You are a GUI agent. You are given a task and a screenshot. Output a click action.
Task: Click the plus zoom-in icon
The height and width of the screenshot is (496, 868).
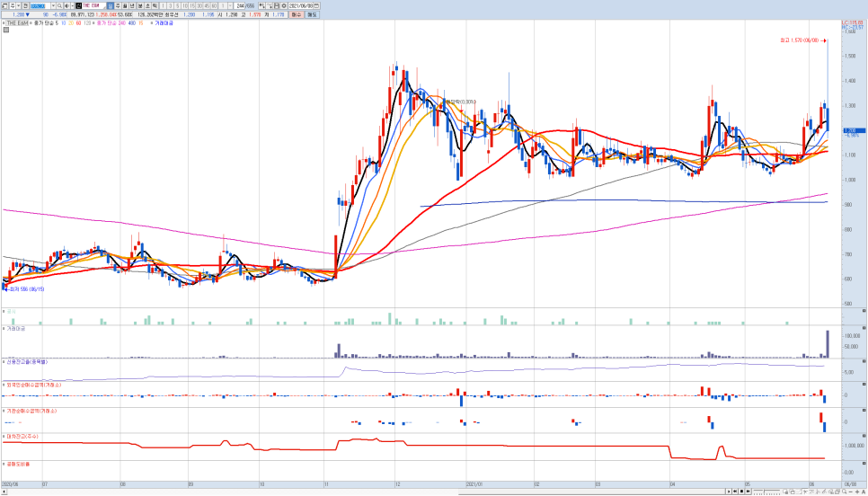pyautogui.click(x=857, y=492)
